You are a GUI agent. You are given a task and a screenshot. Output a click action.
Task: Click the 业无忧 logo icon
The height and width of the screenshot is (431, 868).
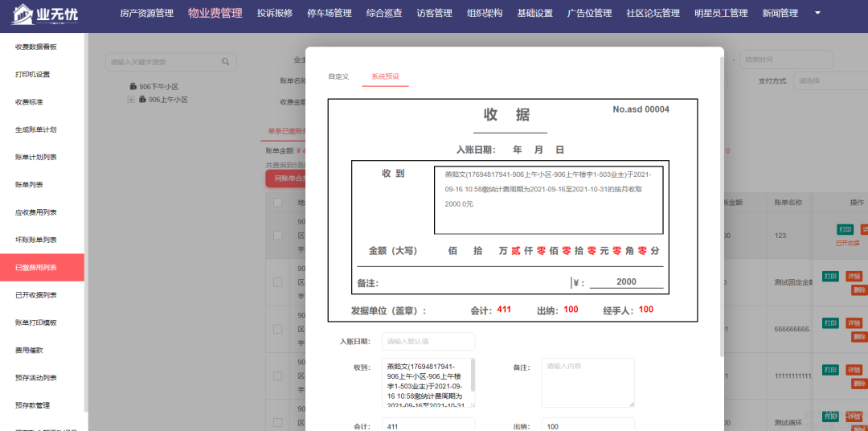[21, 14]
